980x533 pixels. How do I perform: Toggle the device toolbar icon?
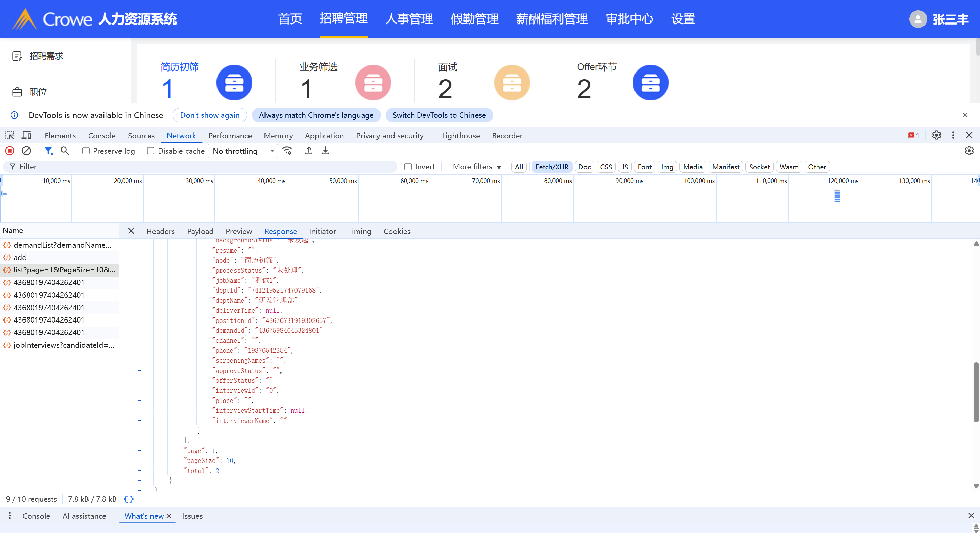pyautogui.click(x=26, y=136)
